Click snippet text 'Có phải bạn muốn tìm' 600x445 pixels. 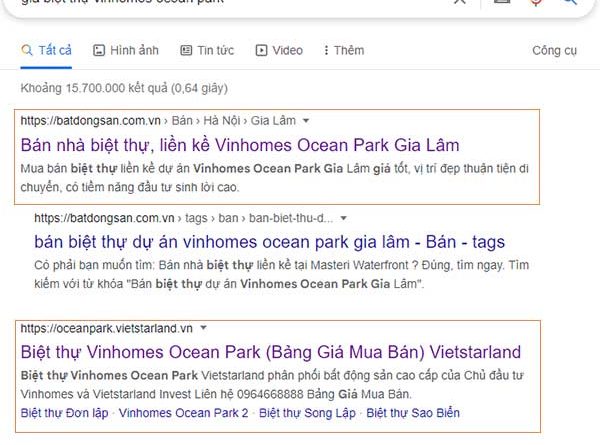click(94, 265)
